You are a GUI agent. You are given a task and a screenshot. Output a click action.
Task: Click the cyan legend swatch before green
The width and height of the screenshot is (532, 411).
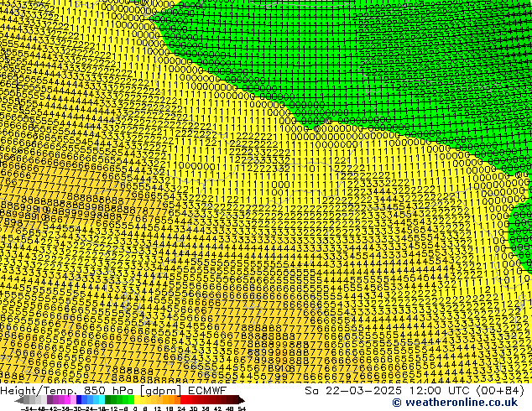pos(102,400)
